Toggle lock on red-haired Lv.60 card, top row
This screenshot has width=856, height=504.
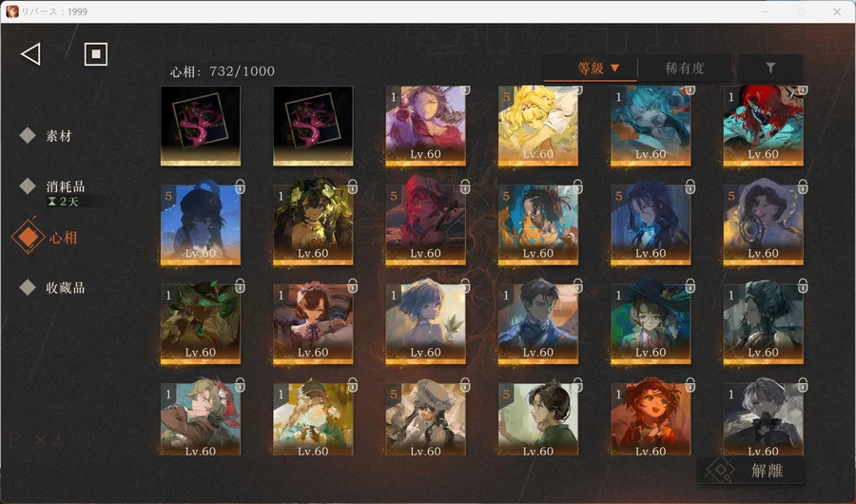801,90
